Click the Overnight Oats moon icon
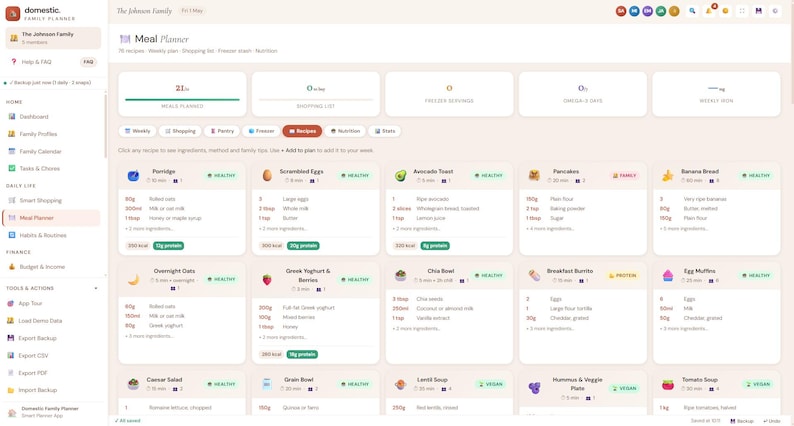Image resolution: width=794 pixels, height=426 pixels. (x=133, y=280)
